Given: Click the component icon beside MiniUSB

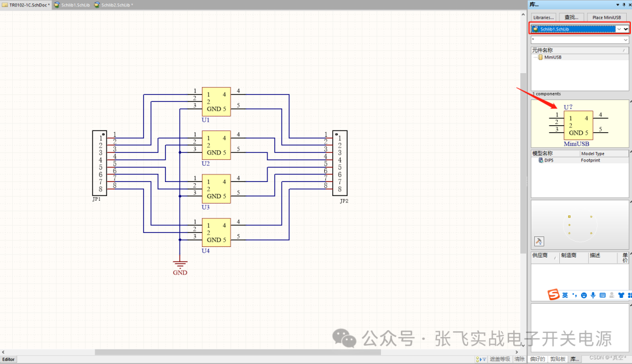Looking at the screenshot, I should pos(540,57).
